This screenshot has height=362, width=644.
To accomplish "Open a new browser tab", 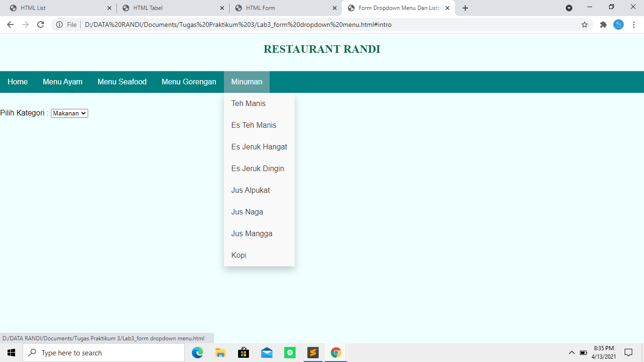I will click(x=464, y=8).
